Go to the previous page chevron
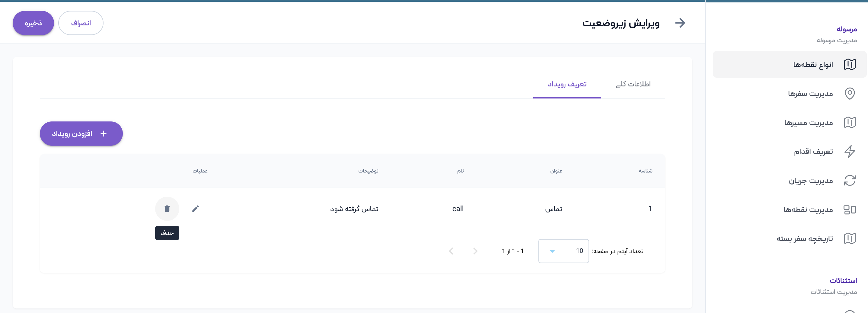Viewport: 868px width, 313px height. (475, 251)
